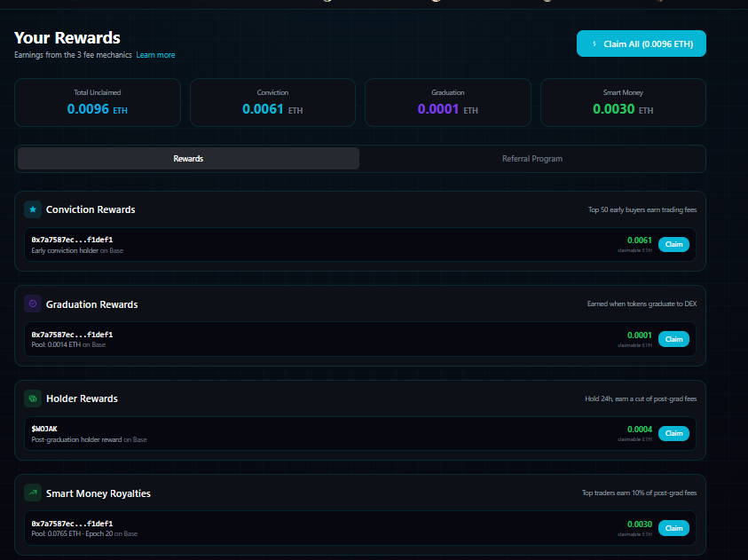Click the Conviction Rewards star icon
The image size is (748, 560).
click(x=33, y=209)
